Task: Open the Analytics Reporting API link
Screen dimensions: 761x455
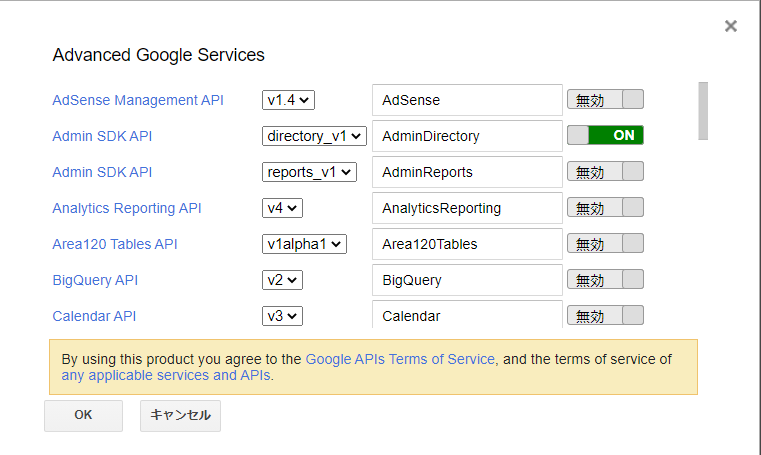Action: [x=127, y=208]
